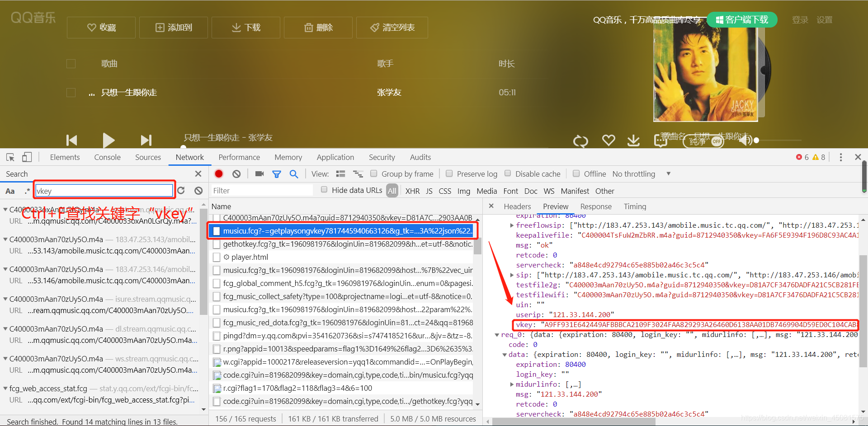Click the red error count icon
Image resolution: width=868 pixels, height=426 pixels.
[799, 157]
